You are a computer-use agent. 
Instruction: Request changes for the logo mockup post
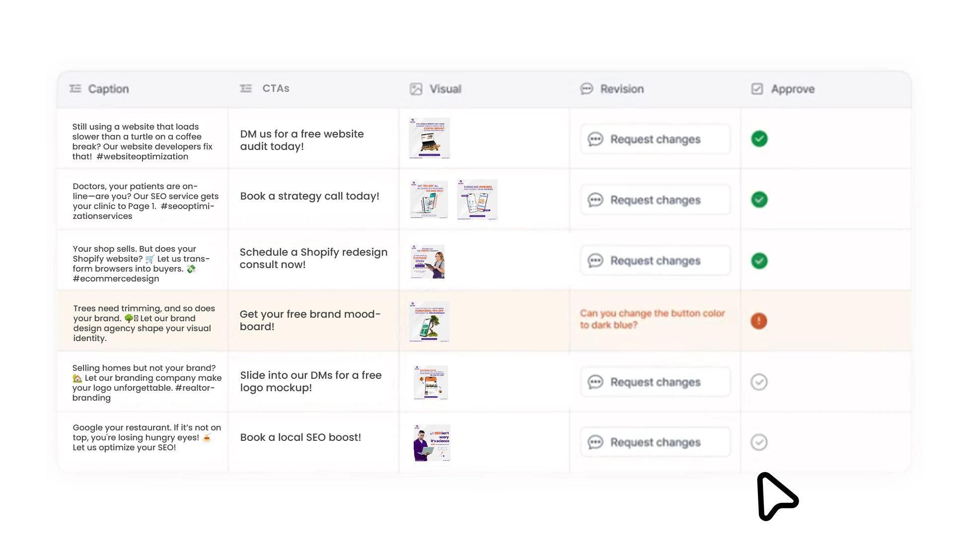[655, 382]
